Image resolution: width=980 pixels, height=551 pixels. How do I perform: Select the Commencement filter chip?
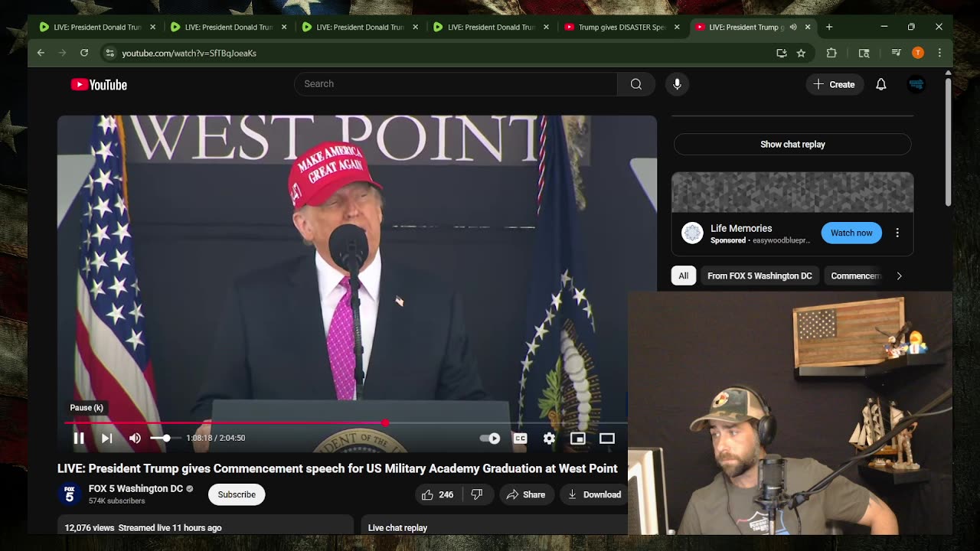(x=855, y=275)
